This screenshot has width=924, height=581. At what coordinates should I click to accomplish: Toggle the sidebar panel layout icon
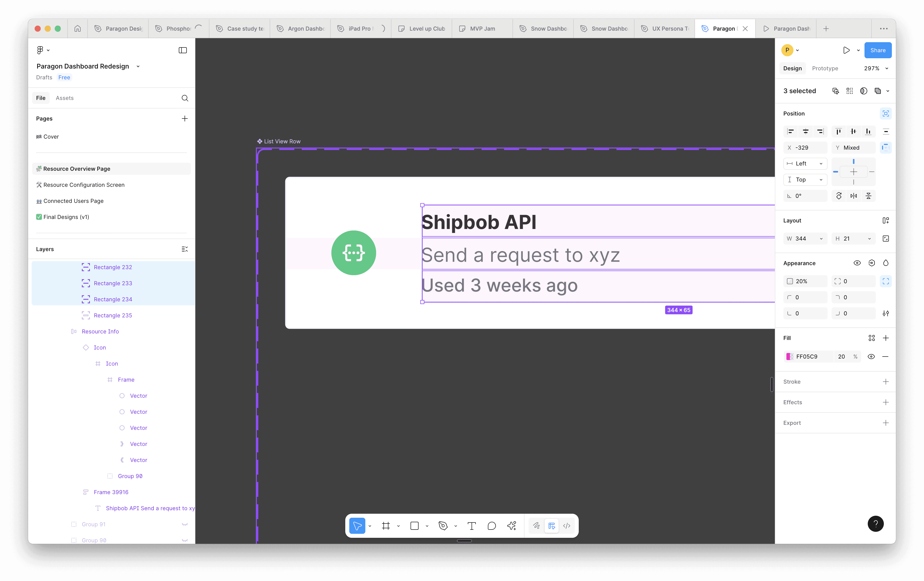pyautogui.click(x=183, y=50)
